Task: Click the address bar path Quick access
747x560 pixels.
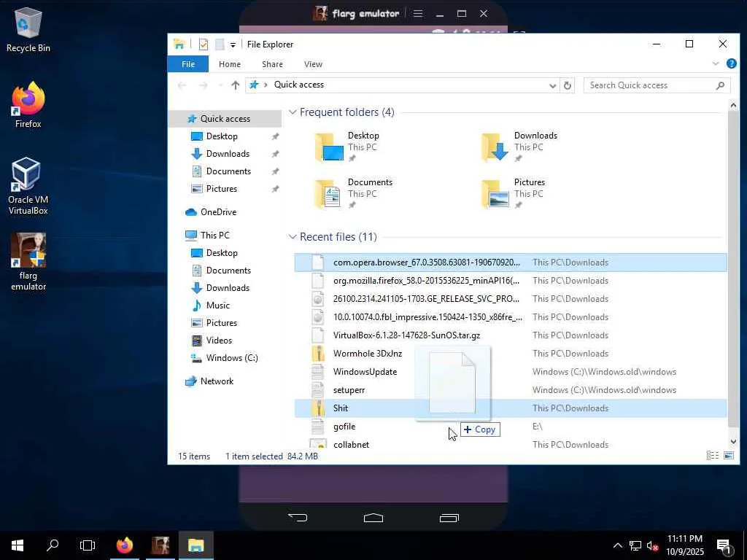Action: click(298, 85)
